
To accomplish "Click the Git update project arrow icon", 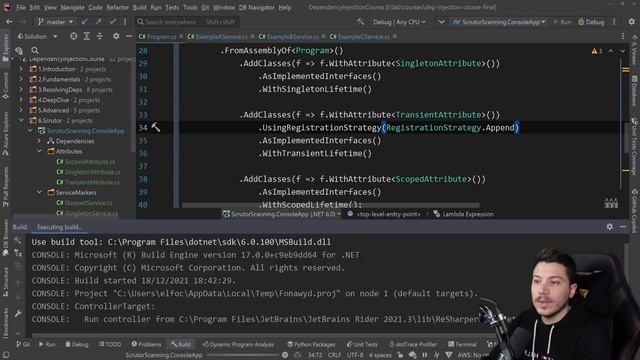I will click(84, 22).
